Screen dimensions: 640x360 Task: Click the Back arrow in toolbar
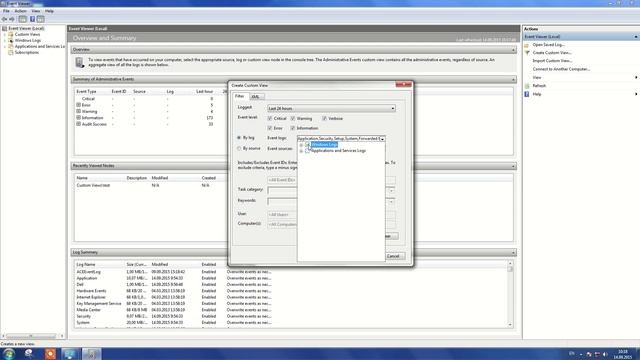pyautogui.click(x=4, y=19)
